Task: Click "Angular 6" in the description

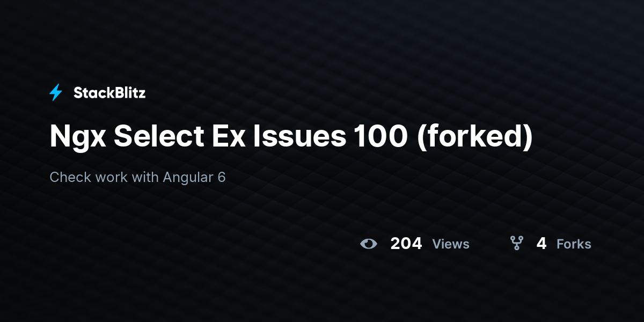Action: (194, 178)
